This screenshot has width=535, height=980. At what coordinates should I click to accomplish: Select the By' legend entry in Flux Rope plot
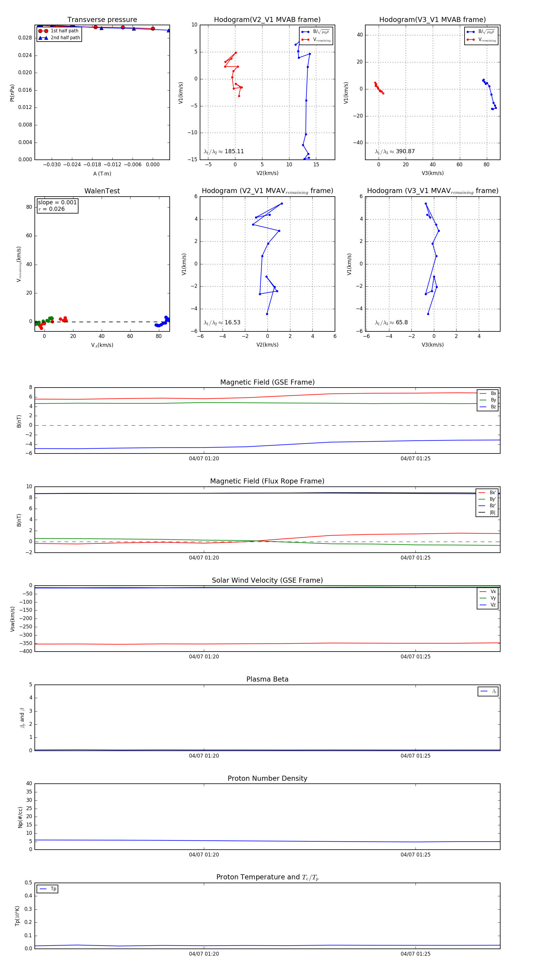[x=487, y=499]
